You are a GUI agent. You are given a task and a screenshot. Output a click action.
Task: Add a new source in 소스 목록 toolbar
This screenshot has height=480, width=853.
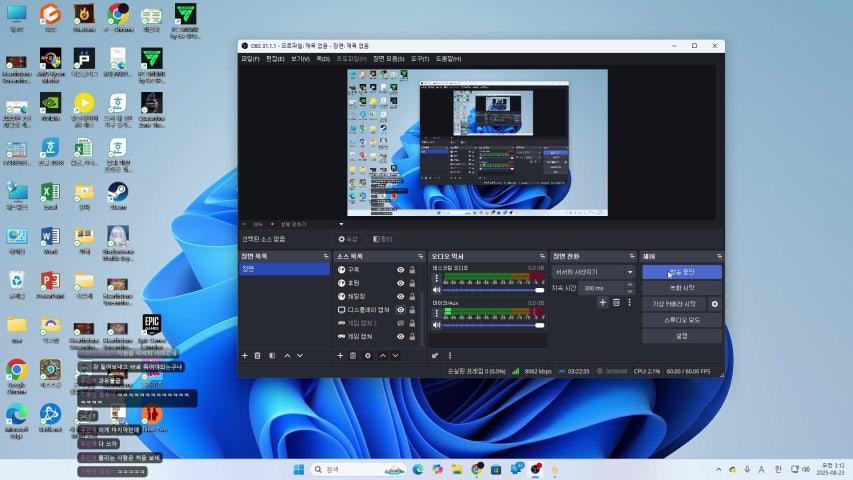[x=340, y=356]
